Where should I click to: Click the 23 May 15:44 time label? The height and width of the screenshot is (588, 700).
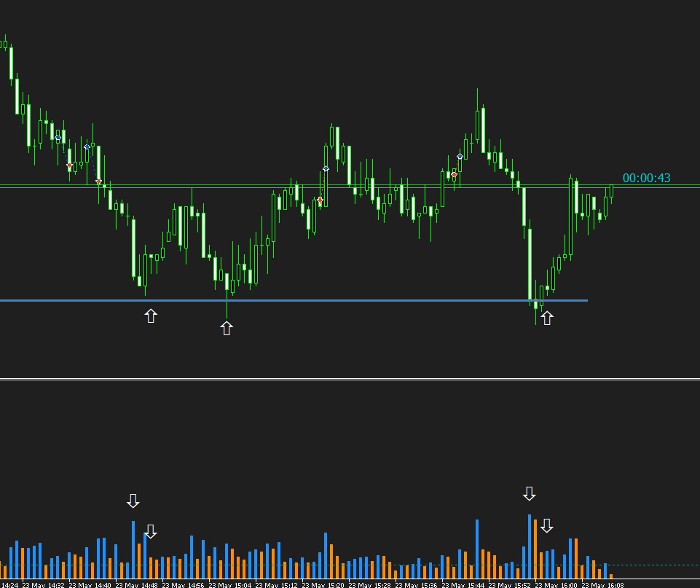tap(463, 585)
